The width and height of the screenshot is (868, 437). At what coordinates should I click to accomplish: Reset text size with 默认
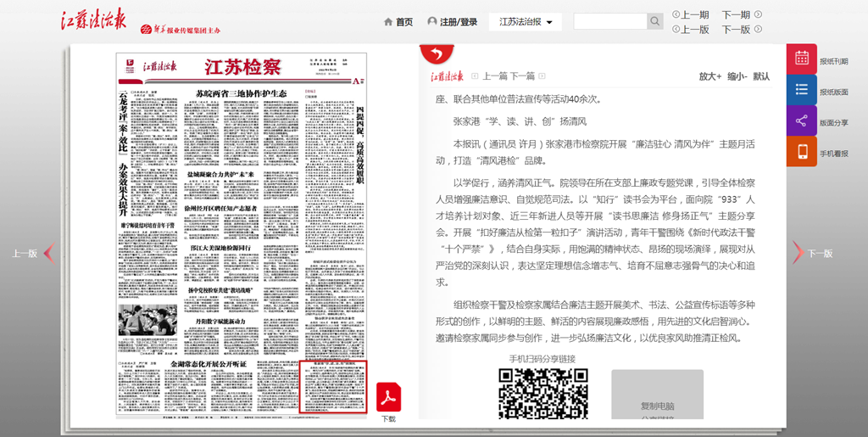(x=761, y=76)
